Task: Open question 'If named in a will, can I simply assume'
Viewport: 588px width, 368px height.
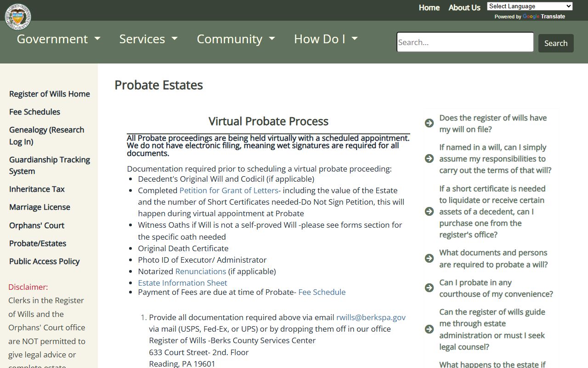Action: tap(495, 159)
